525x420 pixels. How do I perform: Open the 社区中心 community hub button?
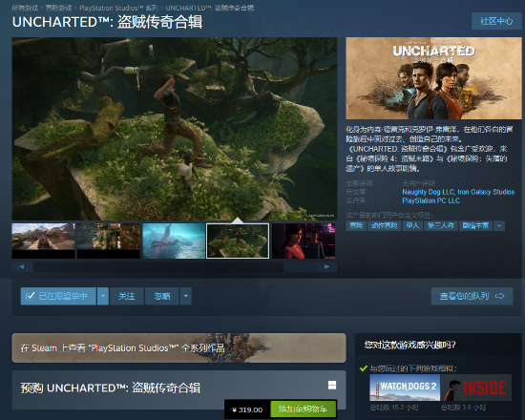click(x=496, y=21)
